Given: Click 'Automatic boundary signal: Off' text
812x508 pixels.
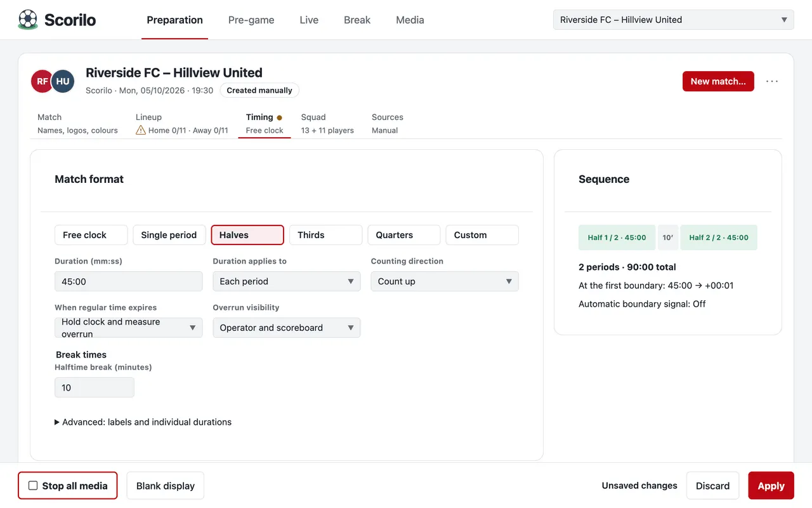Looking at the screenshot, I should coord(642,304).
